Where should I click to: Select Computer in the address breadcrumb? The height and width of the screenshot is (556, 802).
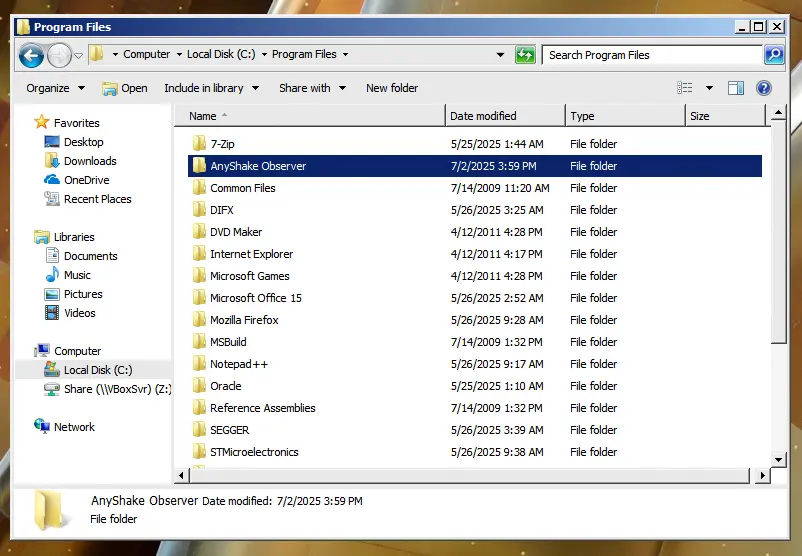[x=146, y=54]
